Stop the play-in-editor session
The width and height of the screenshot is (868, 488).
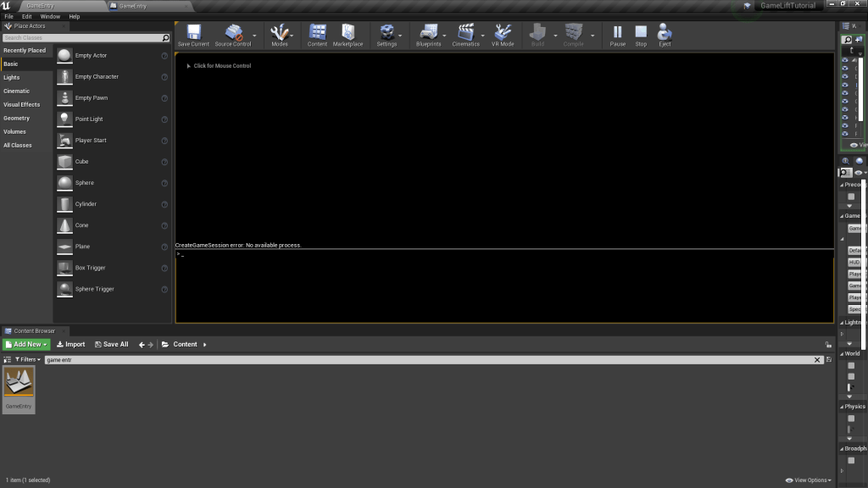click(641, 35)
